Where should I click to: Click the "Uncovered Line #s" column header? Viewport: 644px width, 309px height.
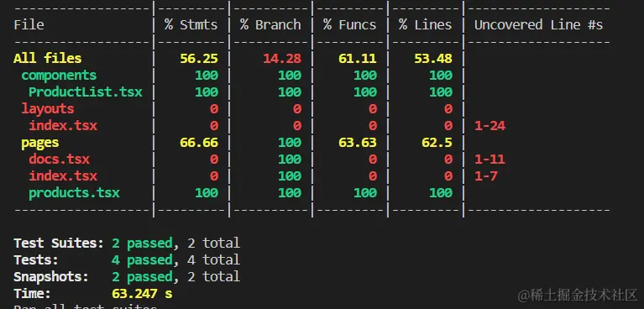point(538,25)
